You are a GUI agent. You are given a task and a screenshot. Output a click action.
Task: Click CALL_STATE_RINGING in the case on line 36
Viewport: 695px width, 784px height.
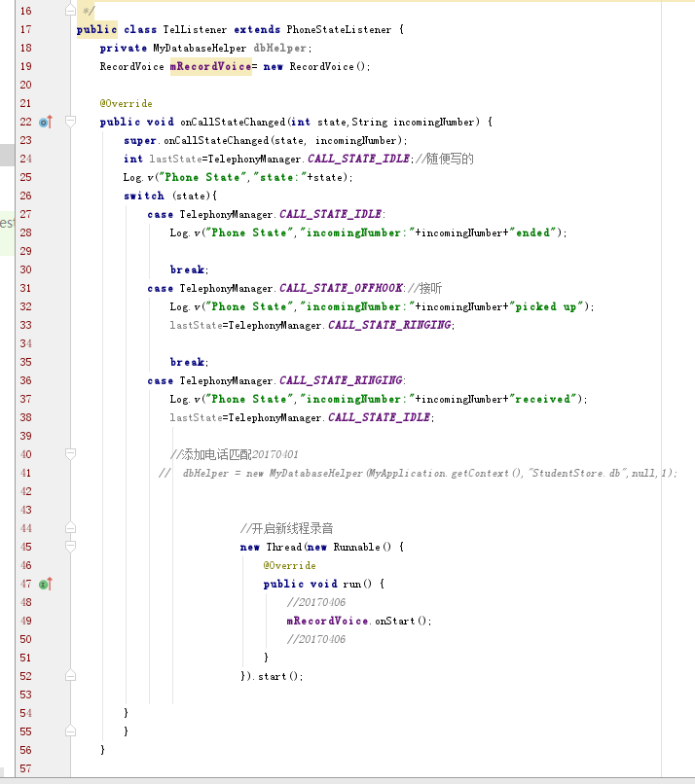point(341,381)
